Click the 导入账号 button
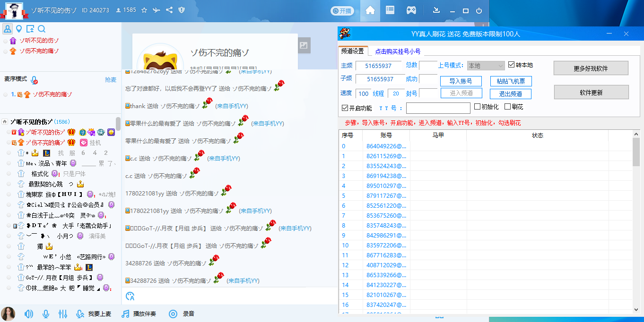Screen dimensions: 644x322 tap(461, 81)
